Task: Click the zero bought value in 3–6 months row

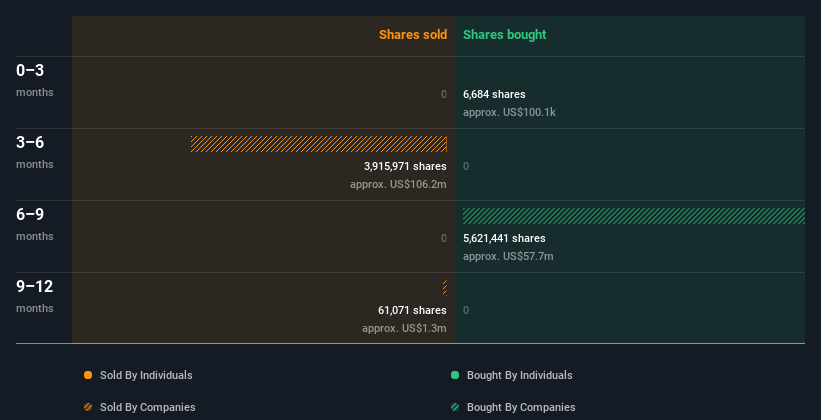Action: click(x=466, y=167)
